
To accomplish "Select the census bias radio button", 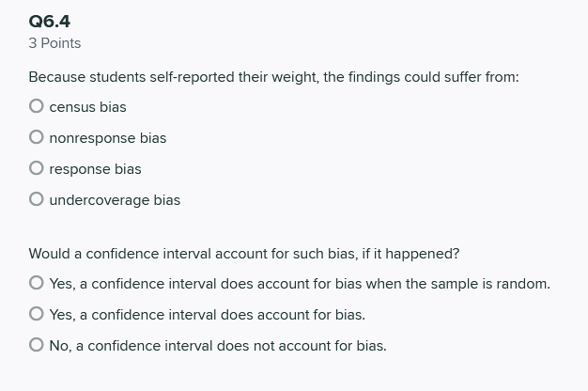I will 37,106.
